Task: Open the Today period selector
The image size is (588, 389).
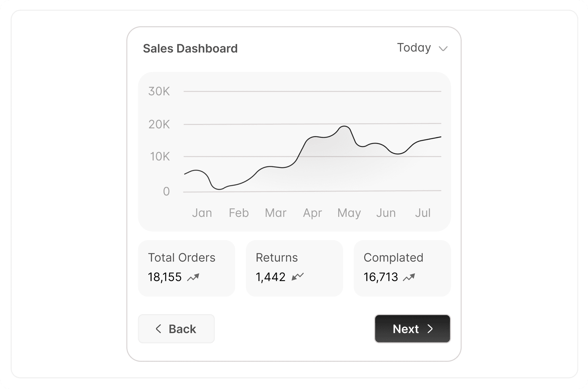Action: click(x=414, y=48)
